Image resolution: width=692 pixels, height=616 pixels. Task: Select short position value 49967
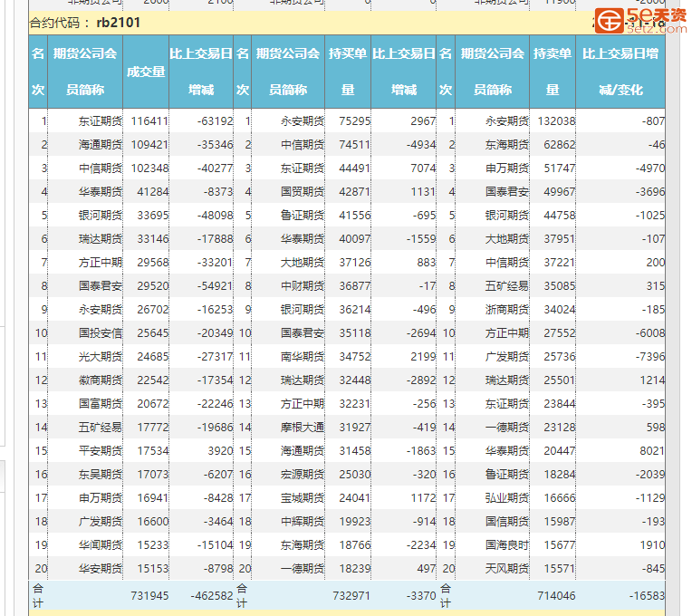pyautogui.click(x=559, y=192)
